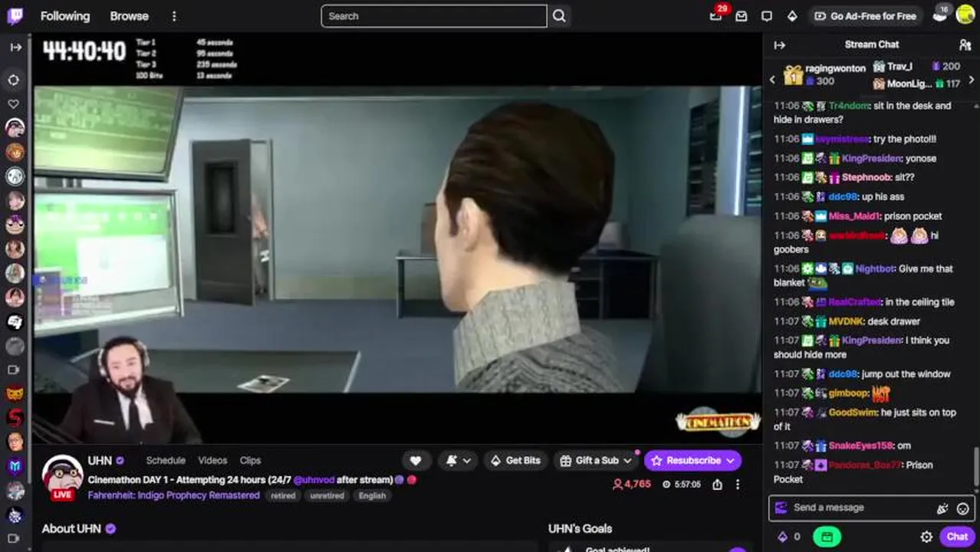Click ragingwonton top gifter entry
980x552 pixels.
click(x=824, y=74)
